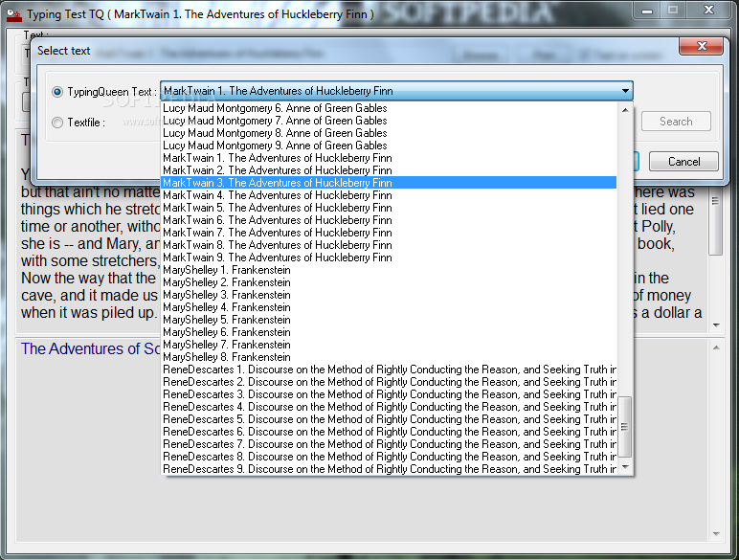Pick ReneDescartes 3. Discourse on the Method
The width and height of the screenshot is (739, 560).
[x=389, y=394]
